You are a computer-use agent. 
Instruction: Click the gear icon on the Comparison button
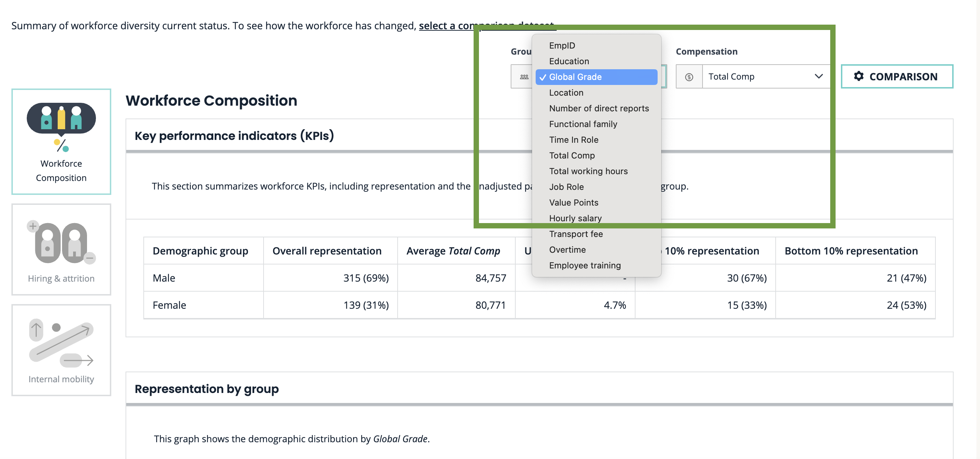pyautogui.click(x=858, y=76)
